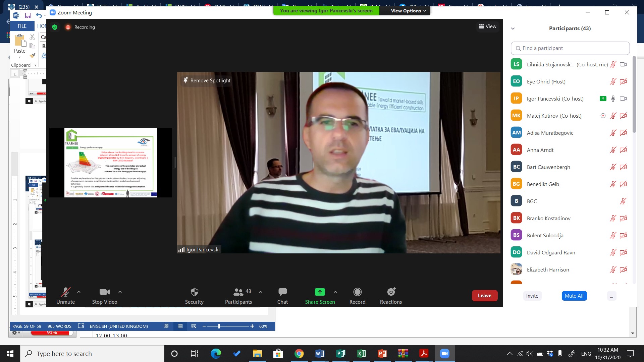644x362 pixels.
Task: Adjust the Word zoom slider handle
Action: pos(219,326)
